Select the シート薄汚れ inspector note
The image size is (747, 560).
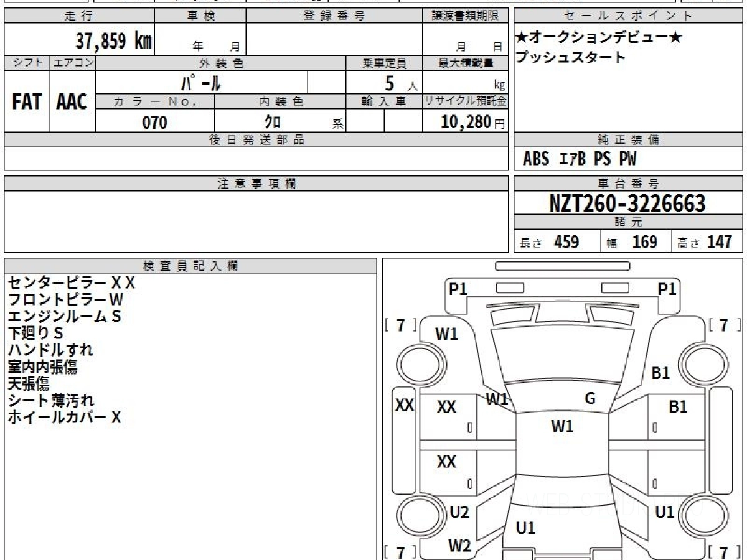tap(51, 400)
